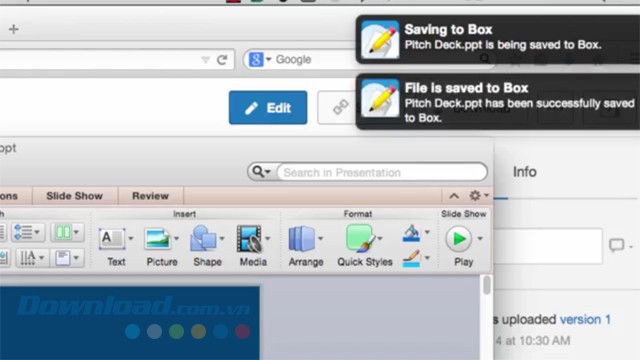Open the Text dropdown arrow
The image size is (640, 360).
131,238
